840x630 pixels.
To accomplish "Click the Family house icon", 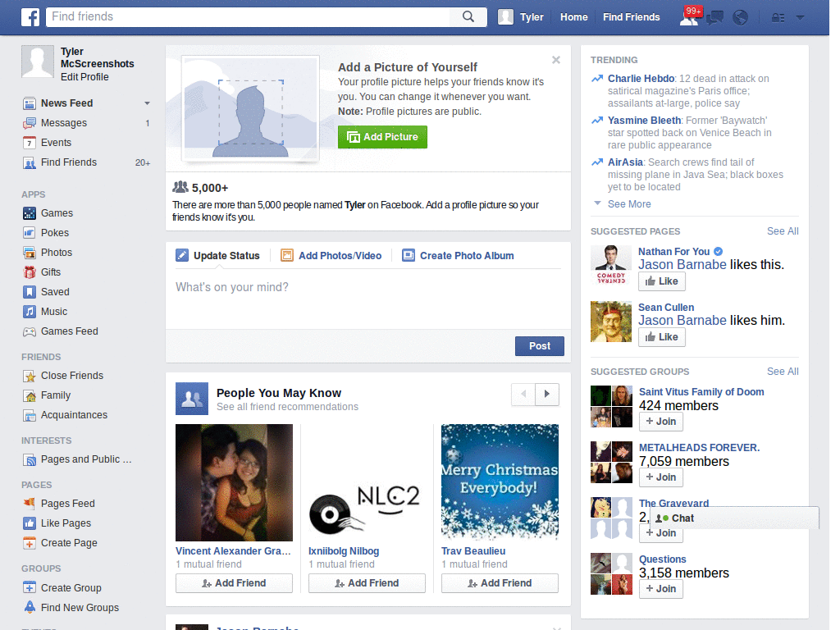I will 30,396.
